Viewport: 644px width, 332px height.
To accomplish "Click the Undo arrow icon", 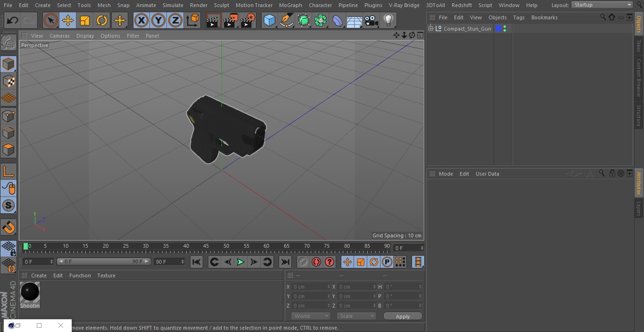I will (x=13, y=21).
